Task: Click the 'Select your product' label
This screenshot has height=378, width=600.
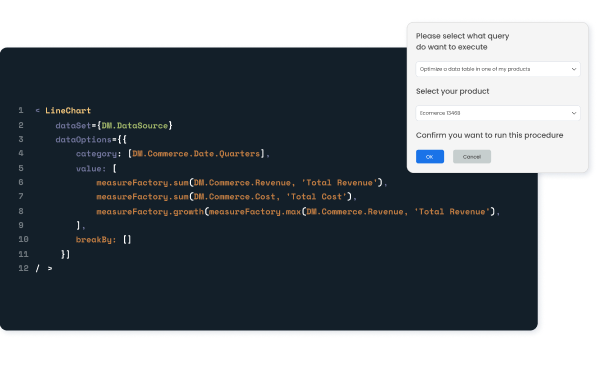Action: click(452, 91)
